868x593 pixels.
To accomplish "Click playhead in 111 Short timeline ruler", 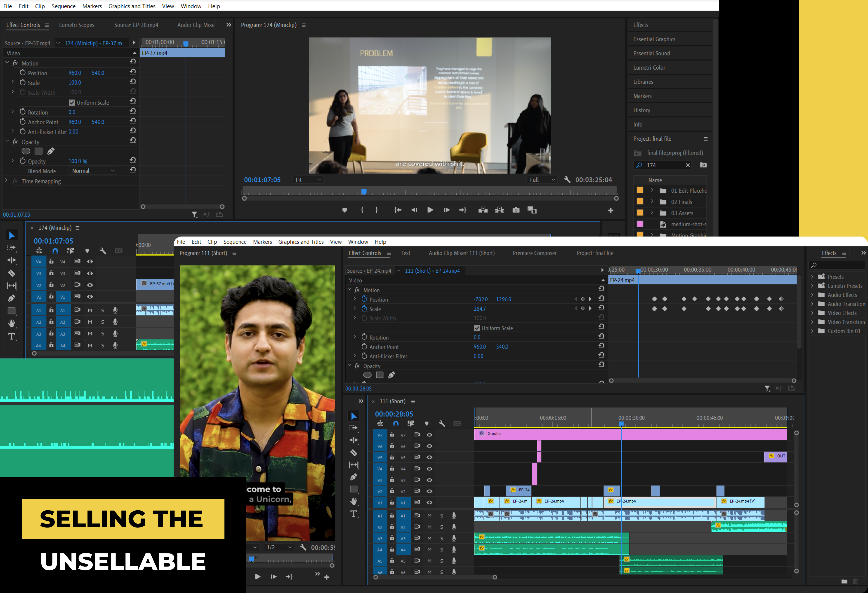I will click(621, 424).
